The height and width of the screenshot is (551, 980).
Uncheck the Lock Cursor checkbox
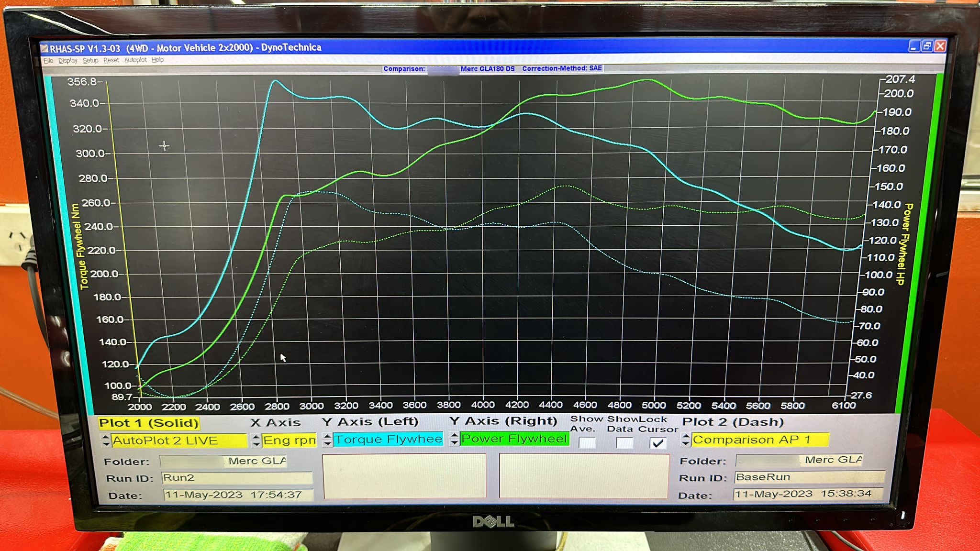coord(658,442)
